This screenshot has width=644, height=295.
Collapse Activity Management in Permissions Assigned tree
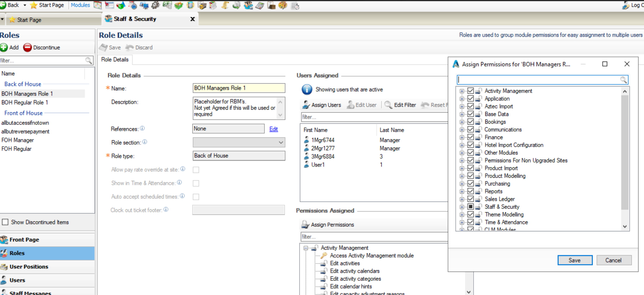[306, 248]
